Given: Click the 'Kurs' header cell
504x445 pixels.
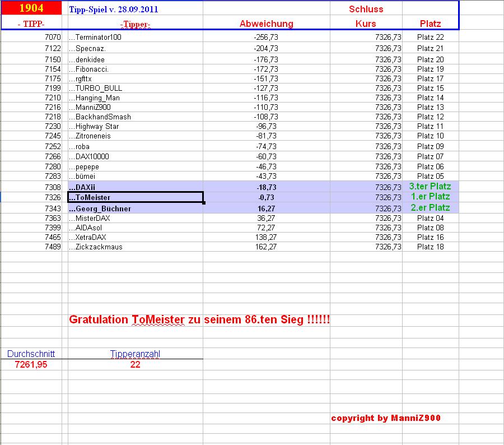Looking at the screenshot, I should 366,24.
